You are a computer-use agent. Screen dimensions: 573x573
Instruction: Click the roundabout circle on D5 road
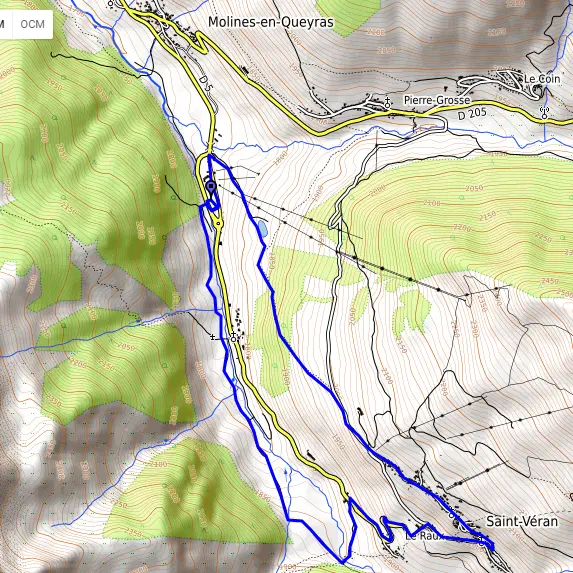tap(218, 223)
